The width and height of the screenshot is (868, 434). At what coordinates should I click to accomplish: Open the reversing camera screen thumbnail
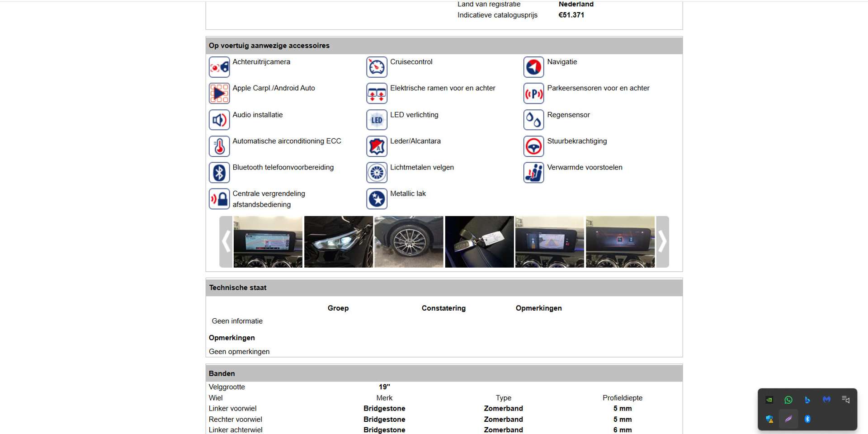pyautogui.click(x=550, y=242)
